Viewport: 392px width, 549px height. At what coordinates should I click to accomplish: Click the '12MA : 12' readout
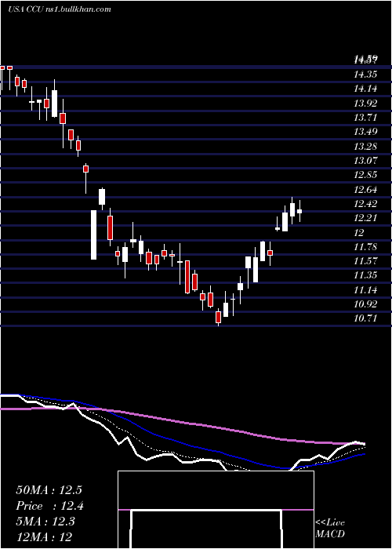point(44,536)
